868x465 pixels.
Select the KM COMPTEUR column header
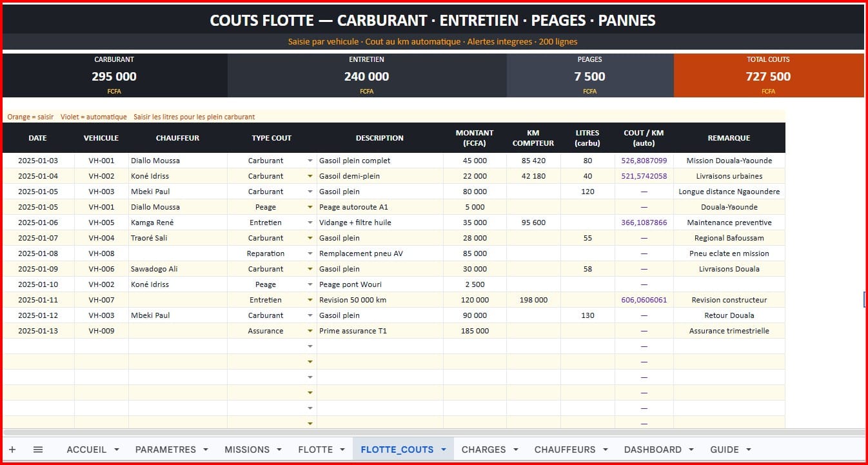(x=533, y=138)
